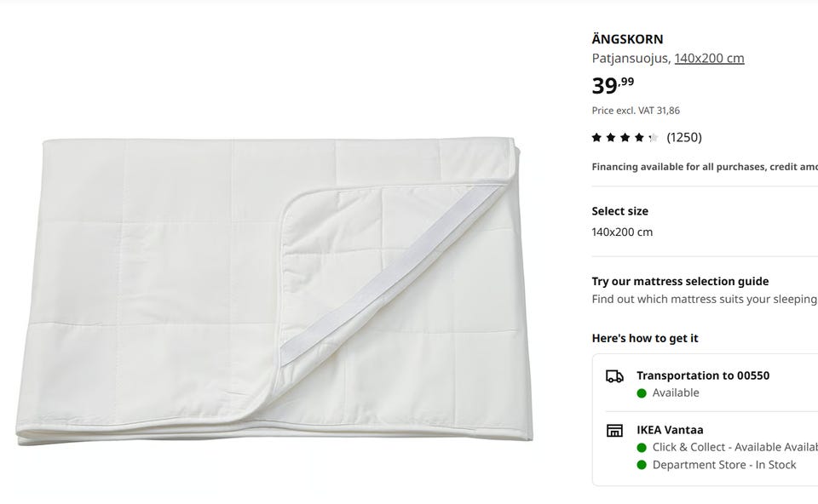Open the Financing available information

coord(704,167)
